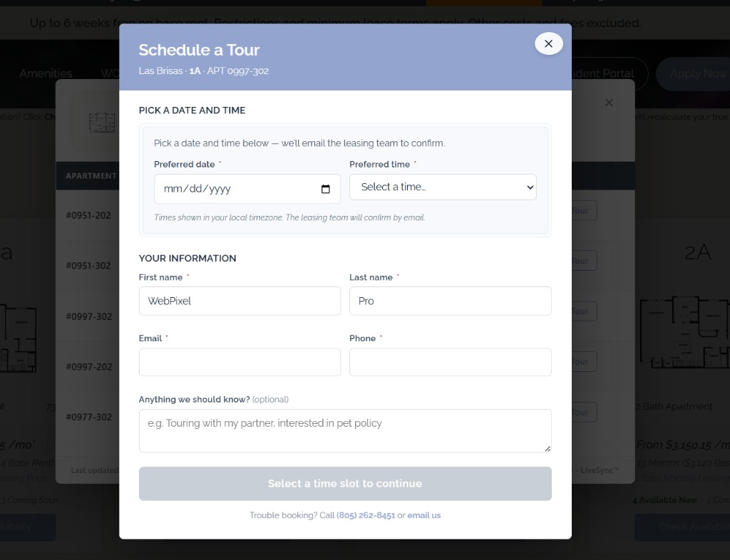Close the Schedule a Tour dialog
The width and height of the screenshot is (730, 560).
click(x=548, y=43)
